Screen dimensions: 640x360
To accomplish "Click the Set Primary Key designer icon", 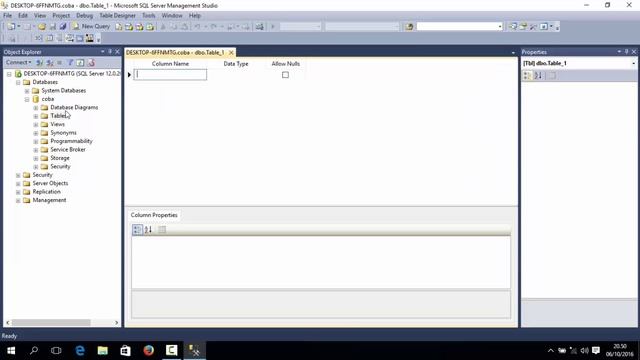I will point(24,38).
